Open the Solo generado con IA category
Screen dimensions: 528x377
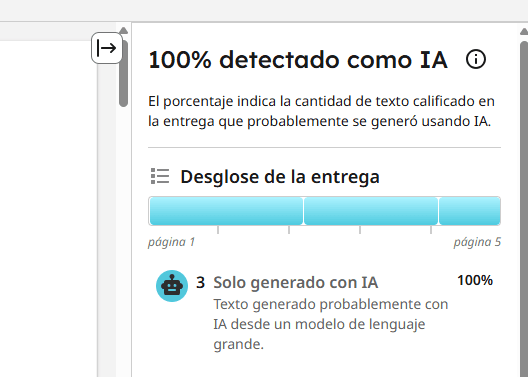pos(296,282)
